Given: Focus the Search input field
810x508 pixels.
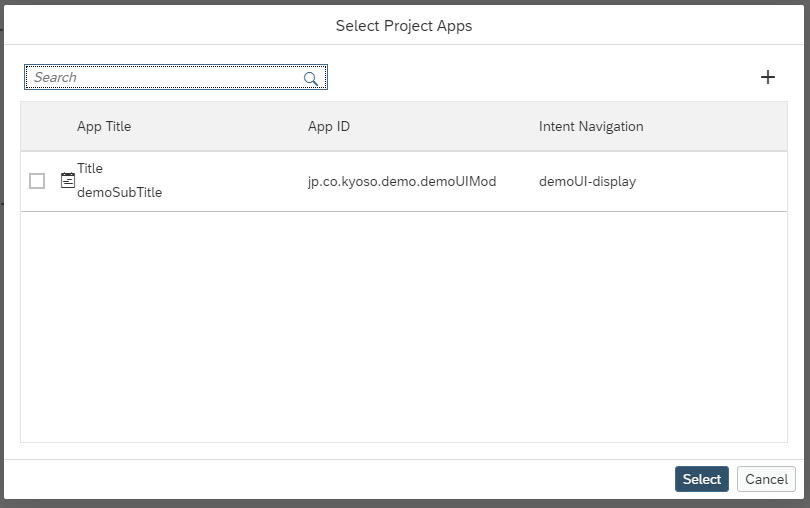Looking at the screenshot, I should coord(165,77).
